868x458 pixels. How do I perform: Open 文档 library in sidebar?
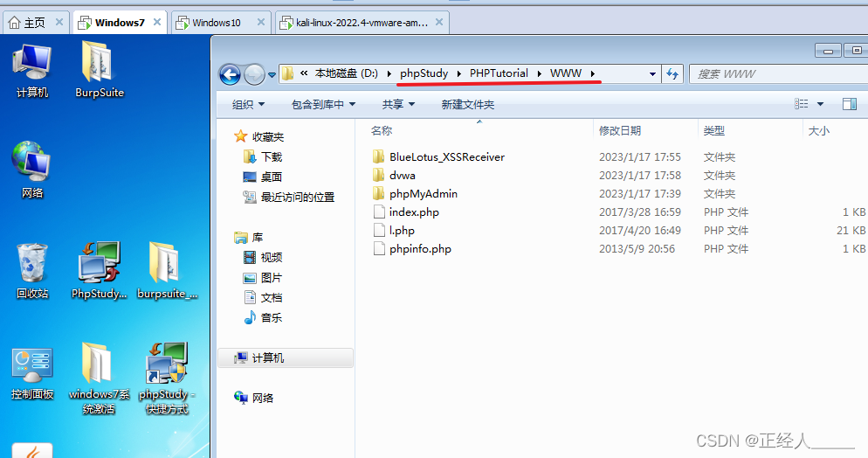263,297
